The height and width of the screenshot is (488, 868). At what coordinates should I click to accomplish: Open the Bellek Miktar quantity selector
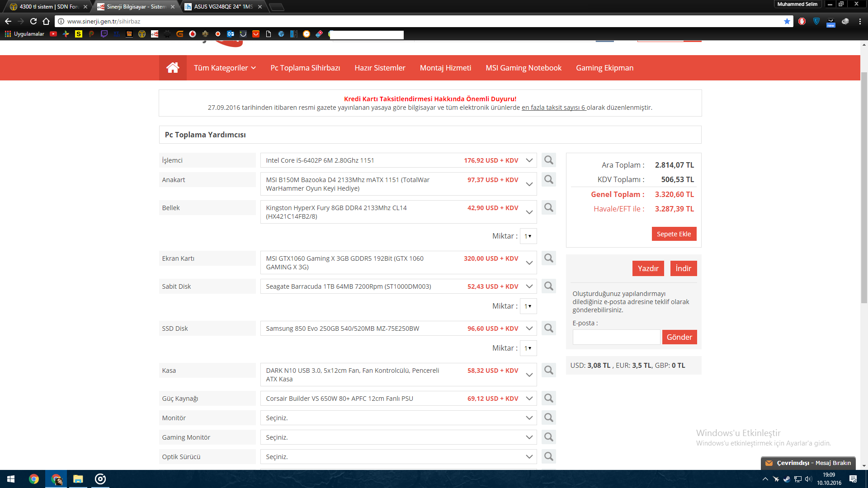[528, 236]
